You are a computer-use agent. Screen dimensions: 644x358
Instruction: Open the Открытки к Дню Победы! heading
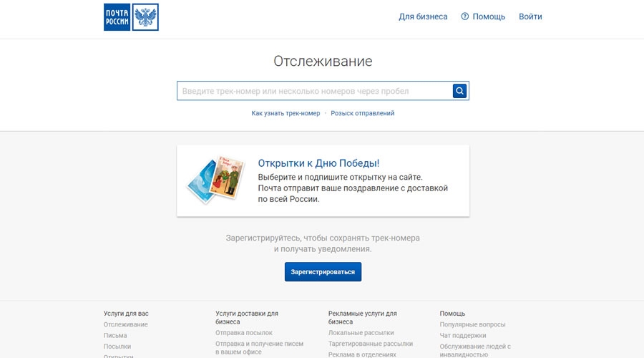click(318, 163)
